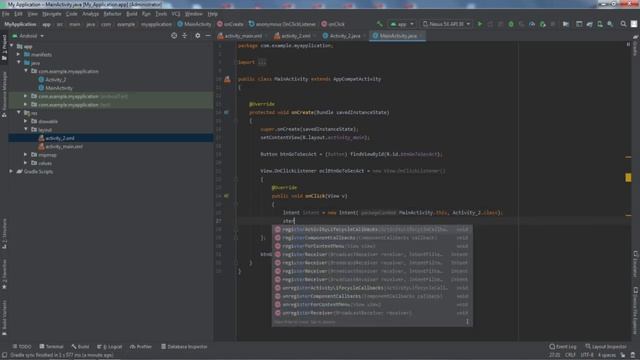This screenshot has height=360, width=640.
Task: Open the File menu
Action: click(6, 14)
